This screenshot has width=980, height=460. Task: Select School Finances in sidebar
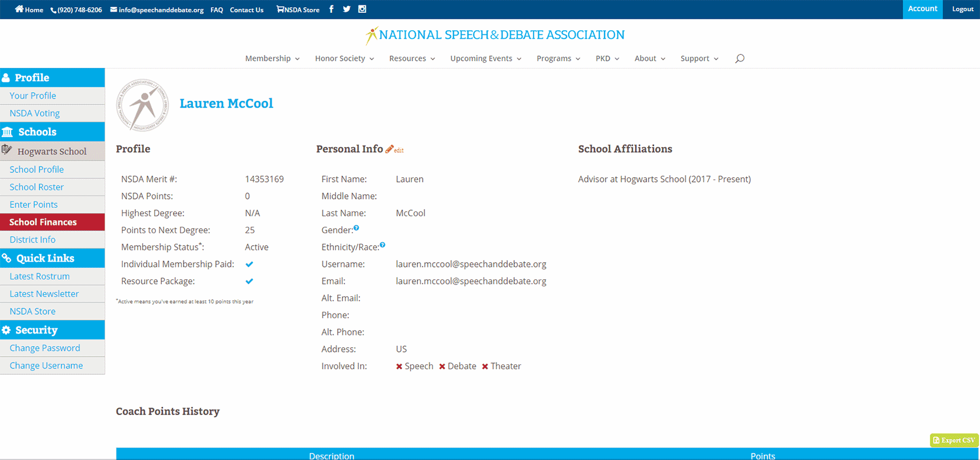(43, 222)
